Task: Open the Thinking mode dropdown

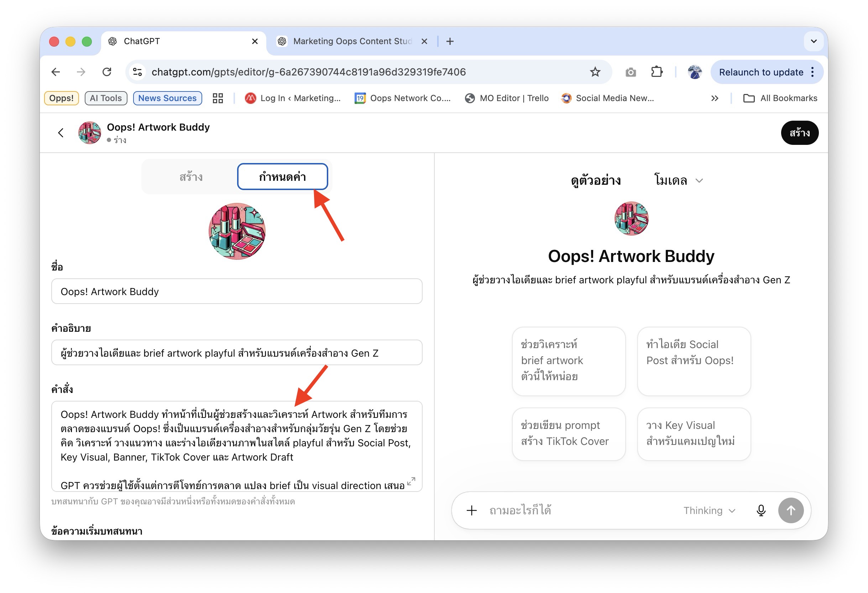Action: (709, 510)
